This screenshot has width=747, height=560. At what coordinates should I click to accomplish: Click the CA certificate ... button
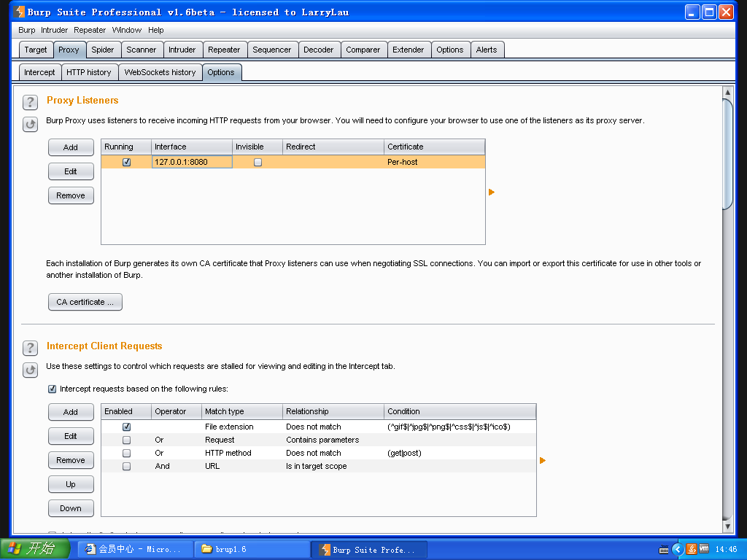(x=85, y=302)
